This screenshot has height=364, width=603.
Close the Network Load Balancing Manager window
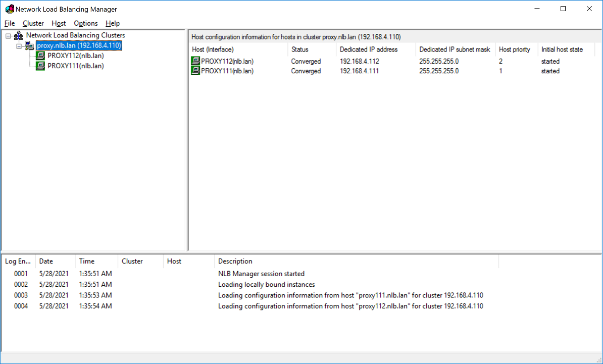pos(589,9)
